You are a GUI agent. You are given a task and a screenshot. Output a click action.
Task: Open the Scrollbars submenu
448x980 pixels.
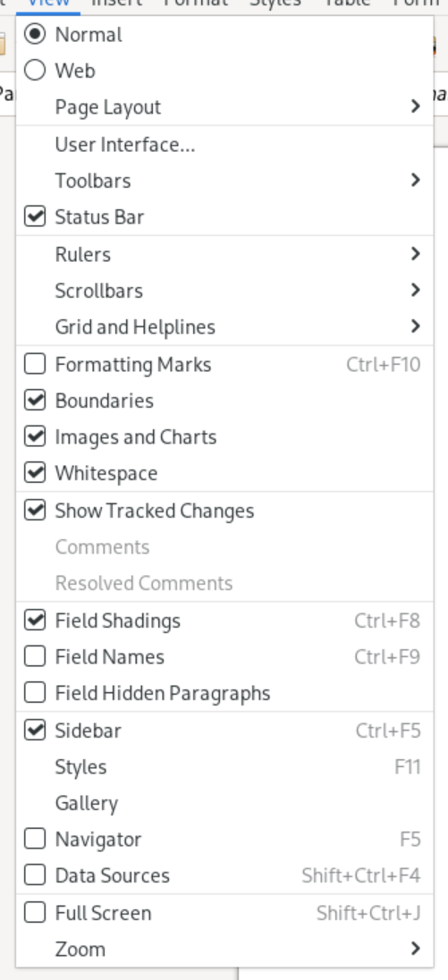click(224, 291)
